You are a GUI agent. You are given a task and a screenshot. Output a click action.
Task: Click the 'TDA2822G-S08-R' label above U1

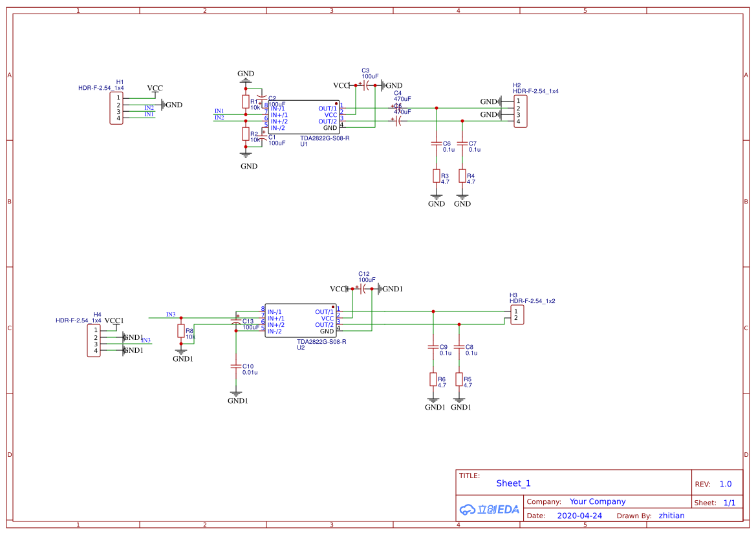[325, 138]
